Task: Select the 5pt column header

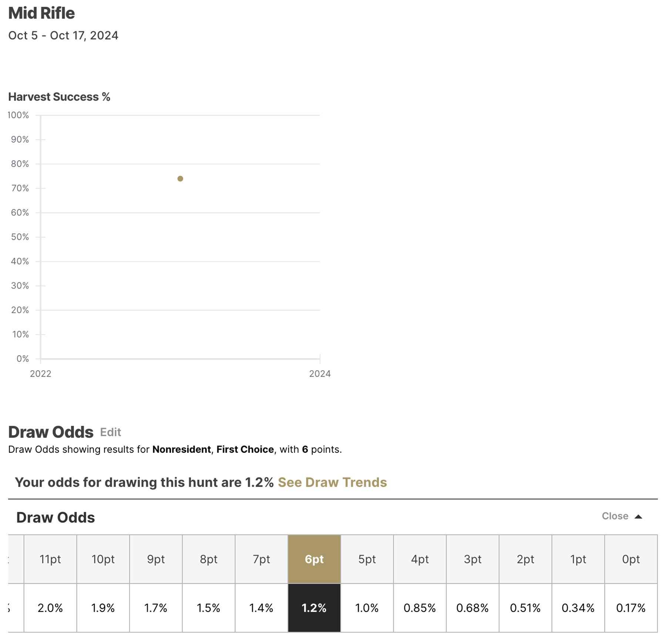Action: click(x=367, y=560)
